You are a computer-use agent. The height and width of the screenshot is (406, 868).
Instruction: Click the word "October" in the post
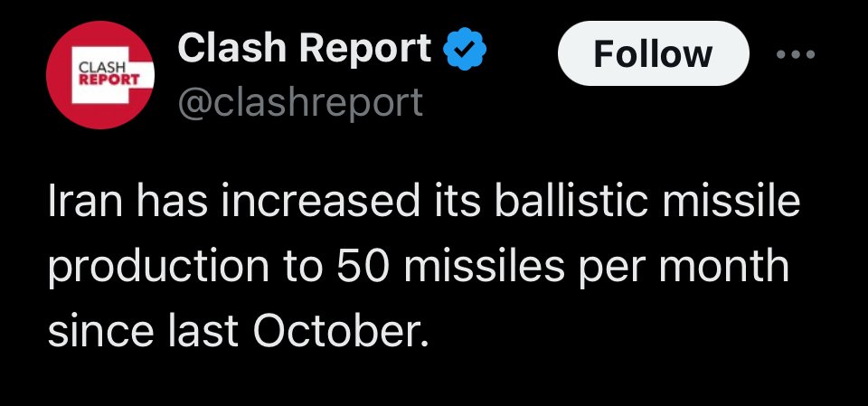coord(341,331)
